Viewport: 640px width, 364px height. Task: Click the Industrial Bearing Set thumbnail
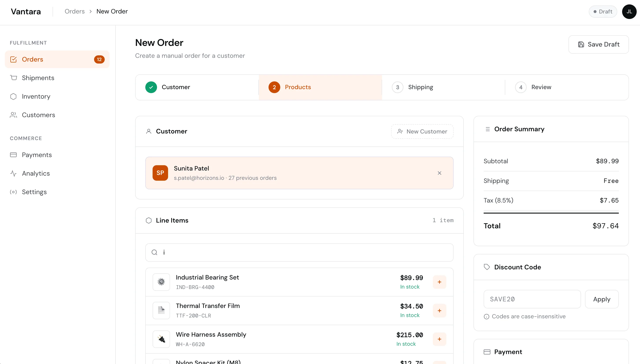pyautogui.click(x=161, y=282)
